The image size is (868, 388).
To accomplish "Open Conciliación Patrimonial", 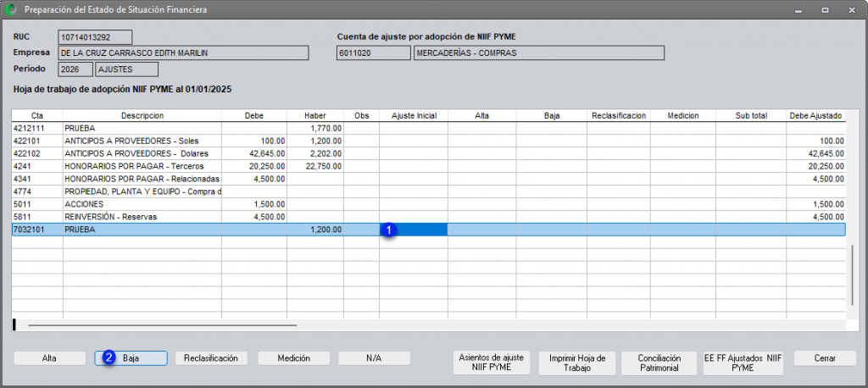I will pyautogui.click(x=659, y=363).
